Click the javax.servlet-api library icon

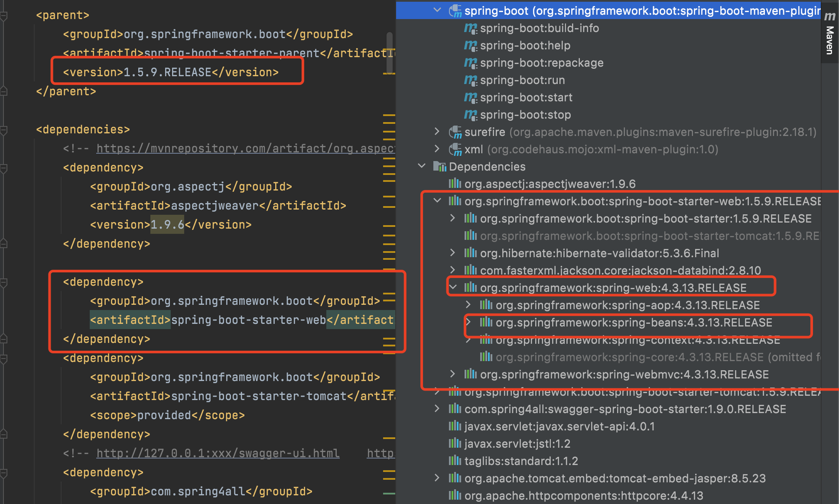[455, 426]
